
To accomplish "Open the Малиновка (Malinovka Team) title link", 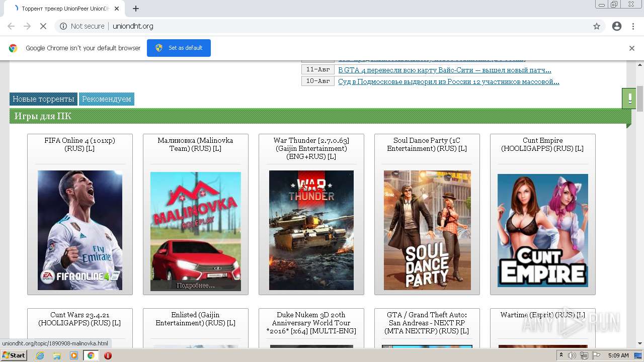I will point(195,144).
